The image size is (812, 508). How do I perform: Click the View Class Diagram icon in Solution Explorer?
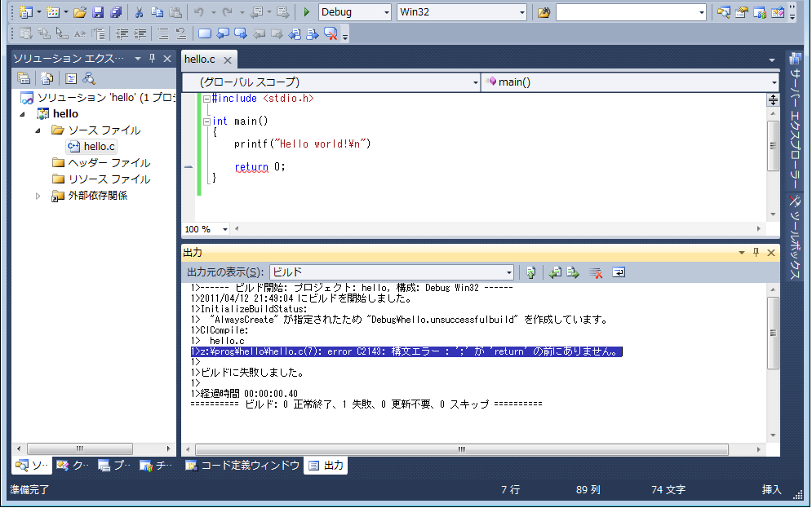(89, 78)
